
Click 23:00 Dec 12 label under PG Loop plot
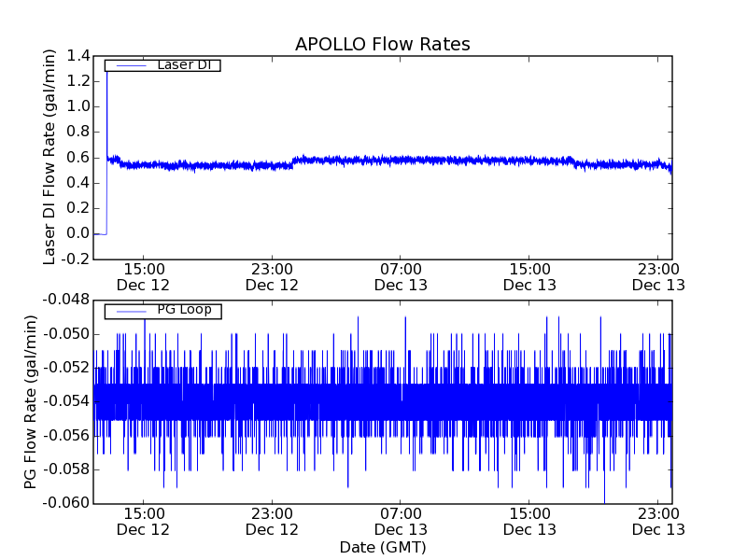click(x=272, y=522)
